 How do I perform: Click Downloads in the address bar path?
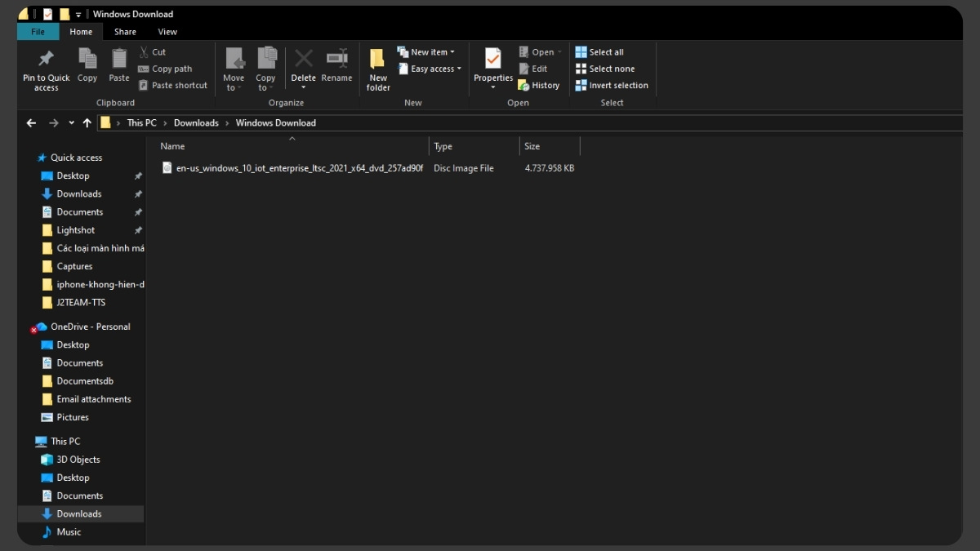(196, 123)
